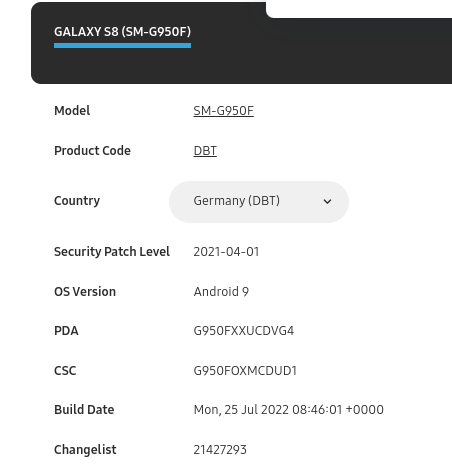Click the Changelist label
452x466 pixels.
pos(85,450)
